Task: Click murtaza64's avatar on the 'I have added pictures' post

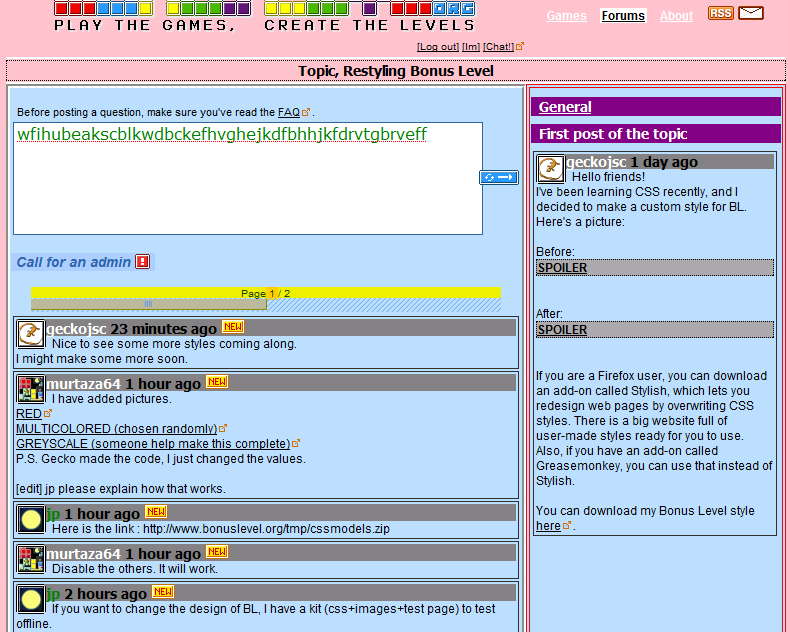Action: click(31, 389)
